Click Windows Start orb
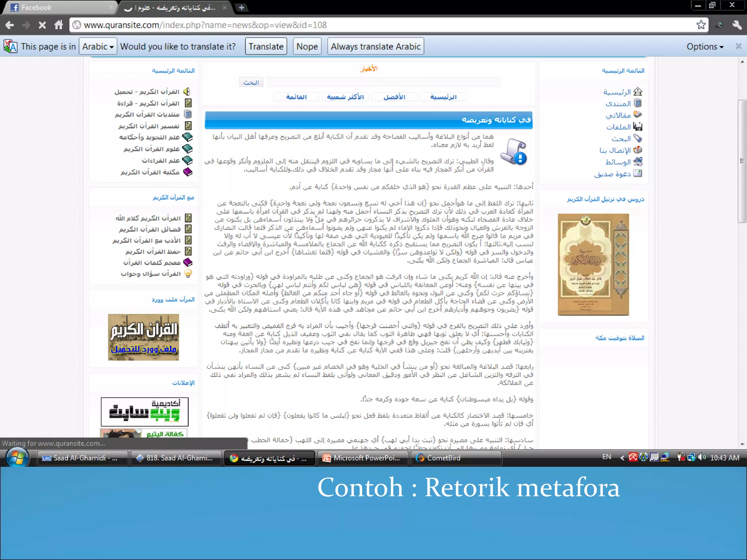747x560 pixels. (17, 458)
